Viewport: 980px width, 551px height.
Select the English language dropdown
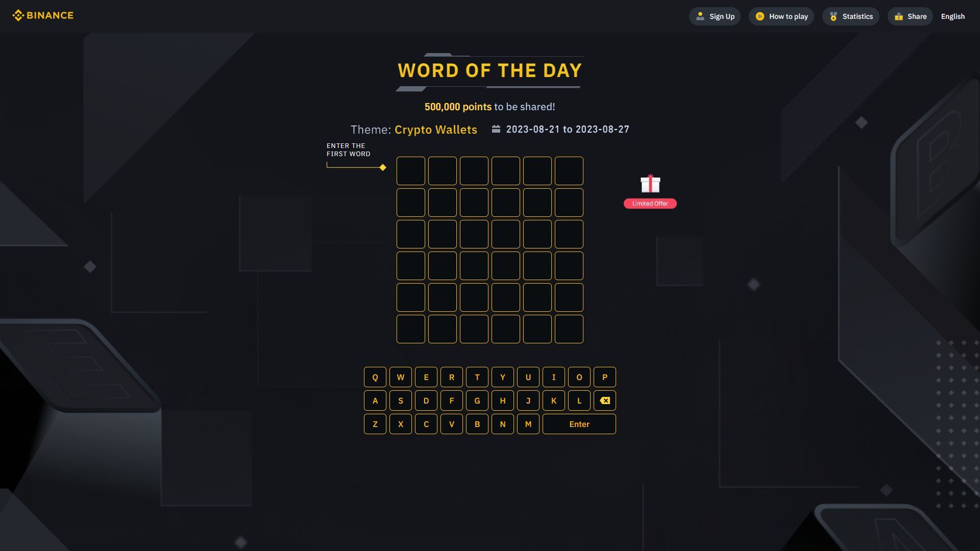[952, 16]
